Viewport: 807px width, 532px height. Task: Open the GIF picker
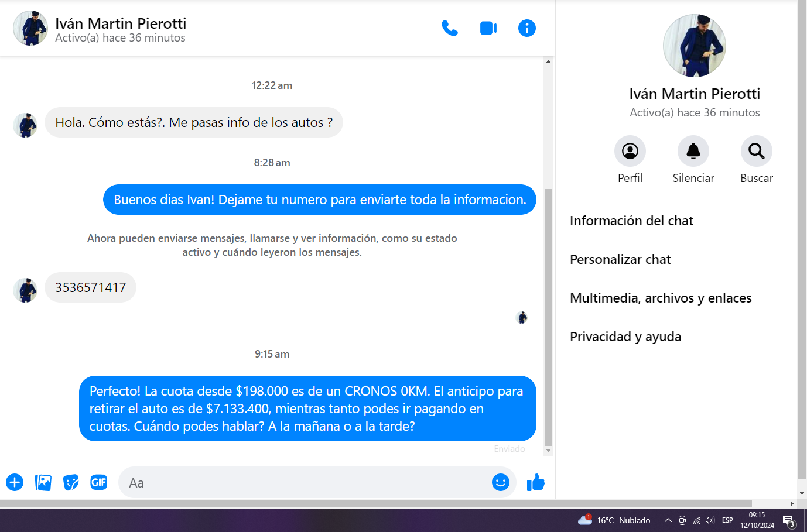click(98, 482)
